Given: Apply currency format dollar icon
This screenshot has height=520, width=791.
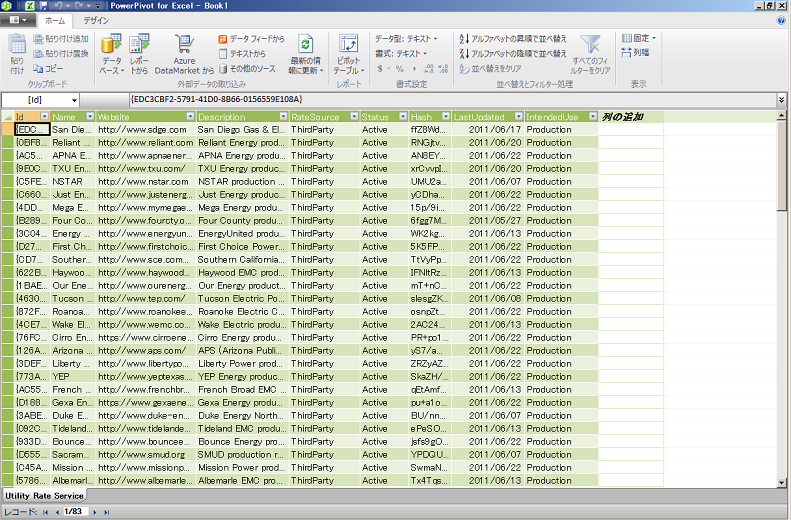Looking at the screenshot, I should click(381, 69).
